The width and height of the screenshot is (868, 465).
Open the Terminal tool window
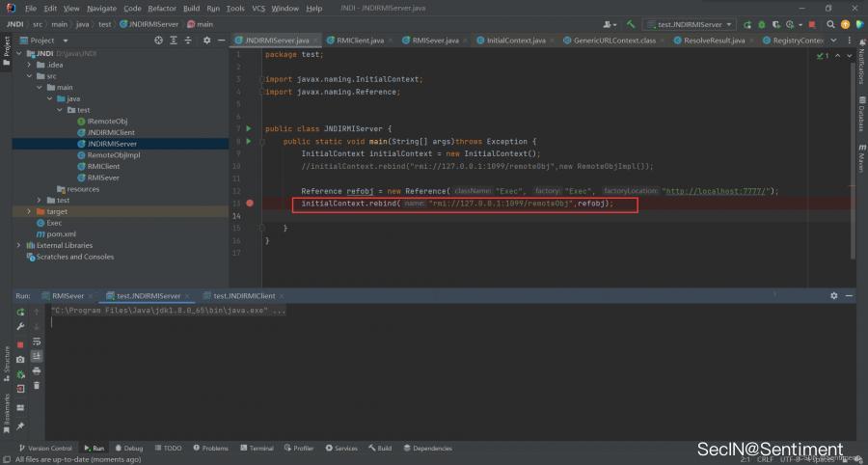click(257, 449)
